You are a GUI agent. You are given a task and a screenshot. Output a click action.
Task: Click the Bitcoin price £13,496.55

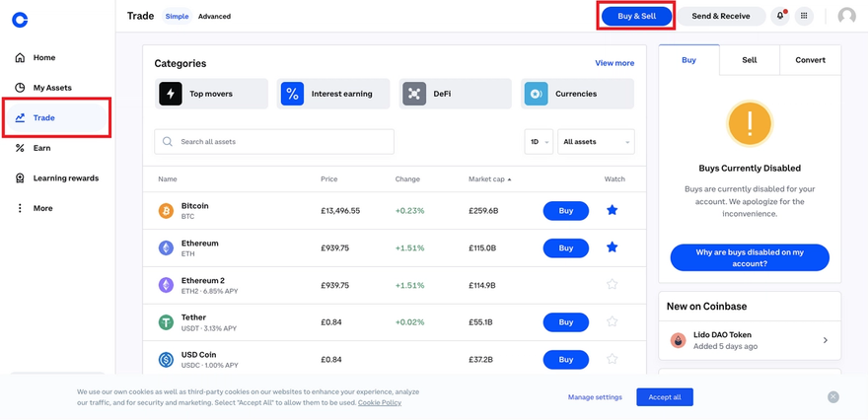(x=340, y=211)
